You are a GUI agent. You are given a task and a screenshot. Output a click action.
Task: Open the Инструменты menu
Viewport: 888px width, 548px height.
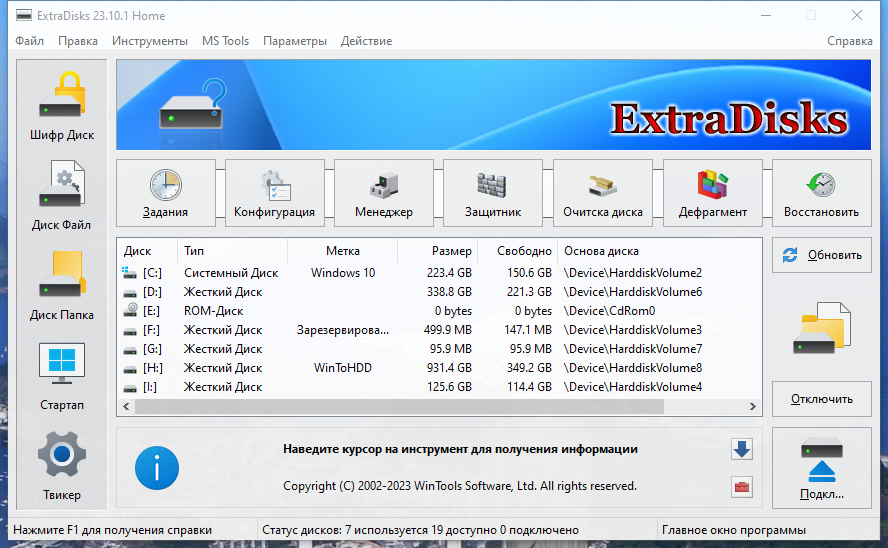(x=150, y=41)
